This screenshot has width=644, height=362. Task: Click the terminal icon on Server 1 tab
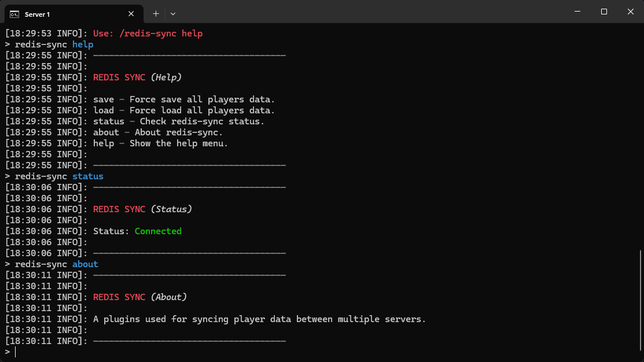pos(14,14)
